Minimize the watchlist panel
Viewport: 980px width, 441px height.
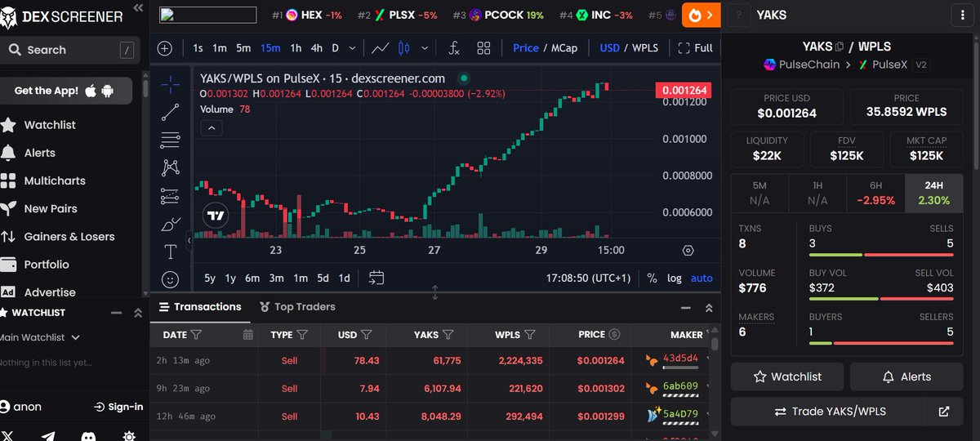[116, 313]
